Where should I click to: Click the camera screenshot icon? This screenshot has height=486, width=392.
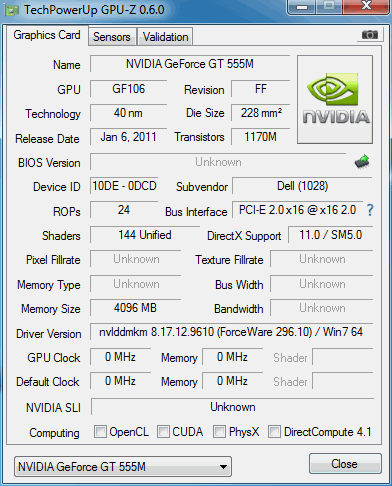[x=369, y=34]
